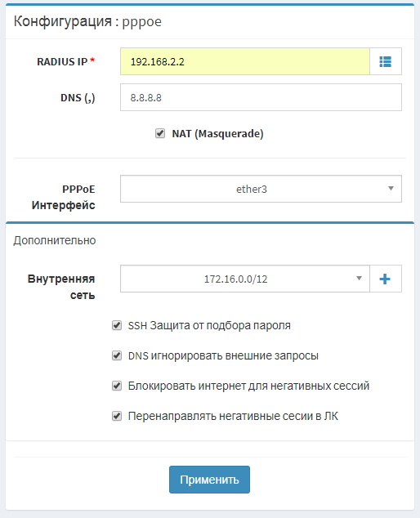
Task: Disable Блокировать интернет для негативных сессий
Action: tap(117, 386)
